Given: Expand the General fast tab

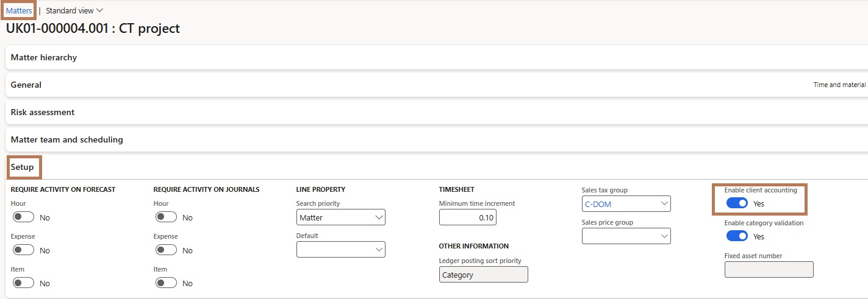Looking at the screenshot, I should tap(437, 85).
